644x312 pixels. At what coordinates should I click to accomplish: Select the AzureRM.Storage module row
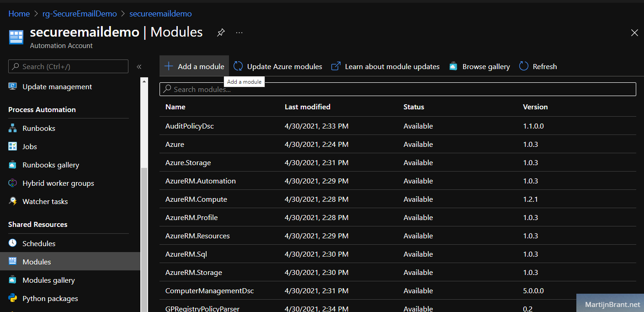pyautogui.click(x=398, y=272)
